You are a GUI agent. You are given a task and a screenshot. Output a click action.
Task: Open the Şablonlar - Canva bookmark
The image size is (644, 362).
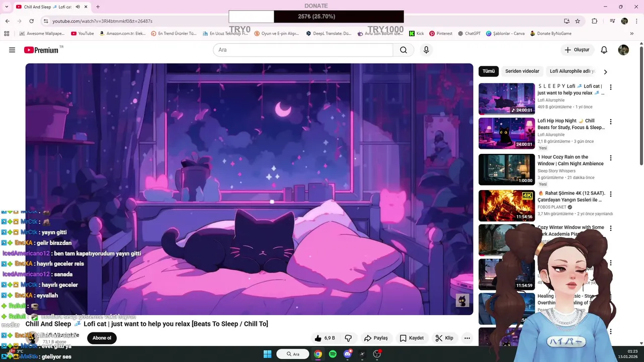[505, 34]
